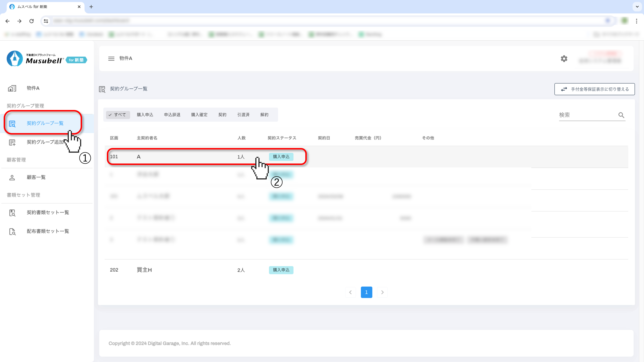
Task: Select the すべて filter chip
Action: click(x=118, y=115)
